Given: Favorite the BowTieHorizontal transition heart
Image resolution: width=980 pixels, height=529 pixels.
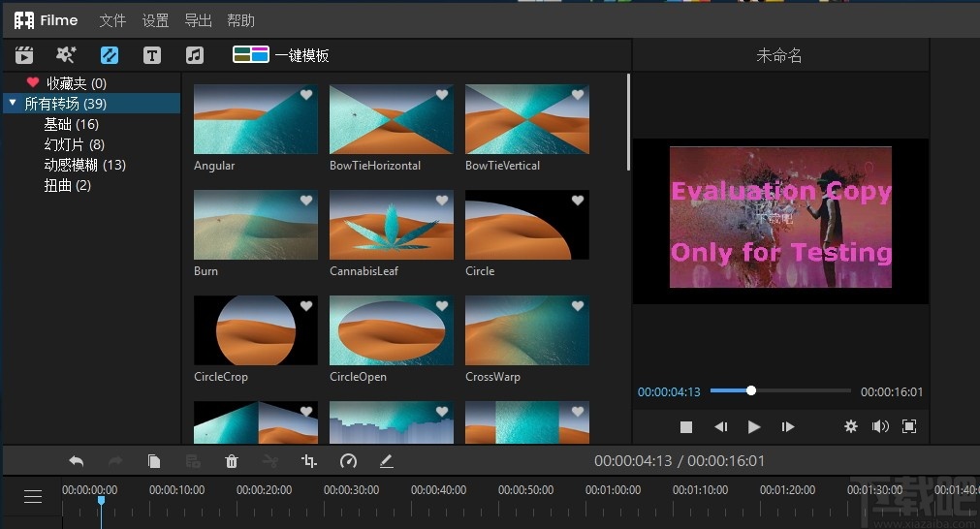Looking at the screenshot, I should coord(442,94).
